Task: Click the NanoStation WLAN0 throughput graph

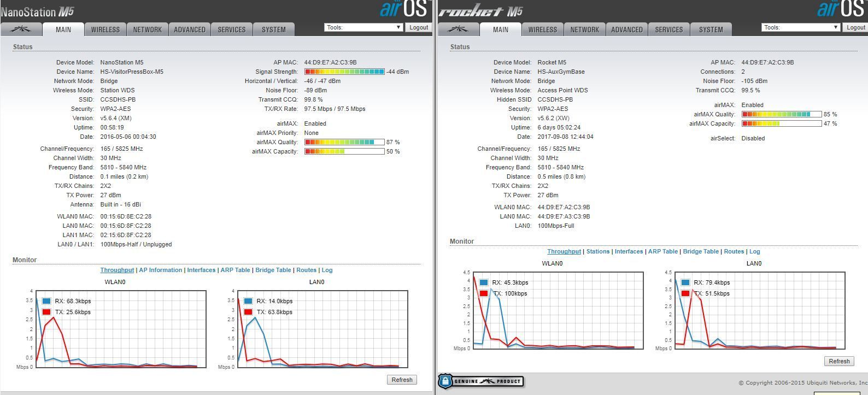Action: pos(121,329)
